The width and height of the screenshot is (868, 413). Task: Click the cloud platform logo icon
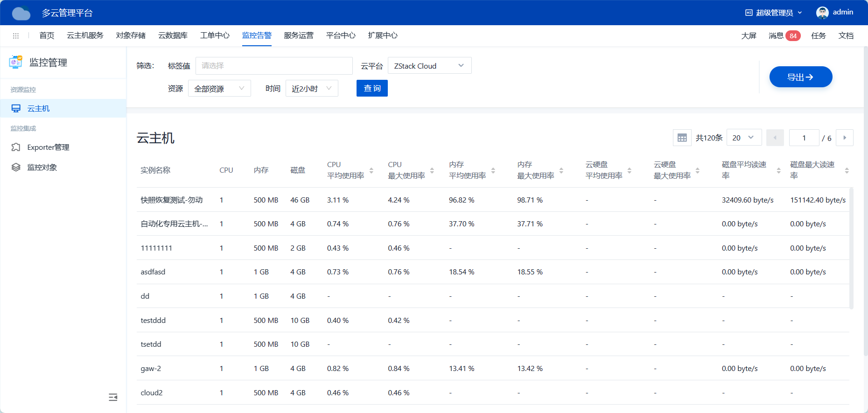pyautogui.click(x=21, y=13)
